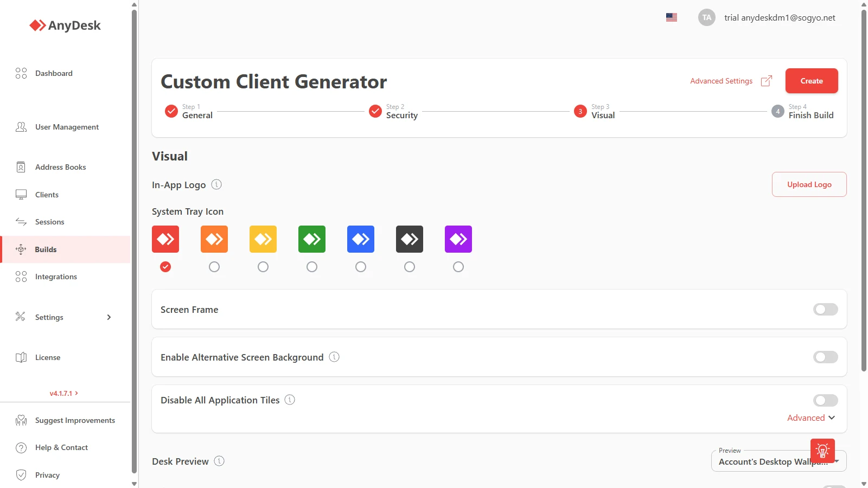Toggle the Screen Frame switch
Viewport: 868px width, 488px height.
click(826, 309)
